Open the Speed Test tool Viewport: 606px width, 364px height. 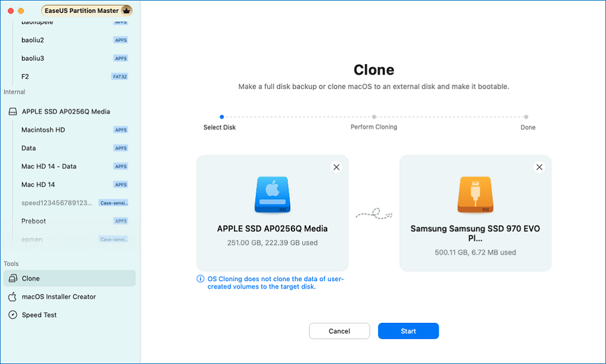[x=70, y=315]
